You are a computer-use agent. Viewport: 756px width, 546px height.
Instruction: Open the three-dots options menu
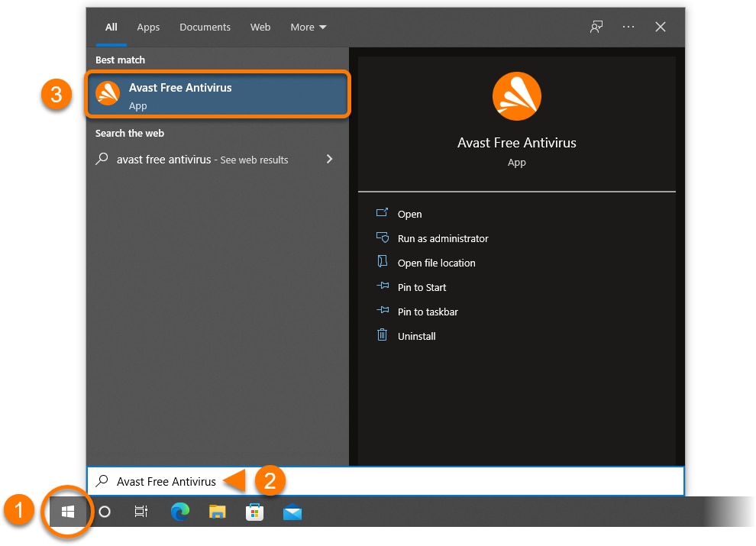point(628,27)
